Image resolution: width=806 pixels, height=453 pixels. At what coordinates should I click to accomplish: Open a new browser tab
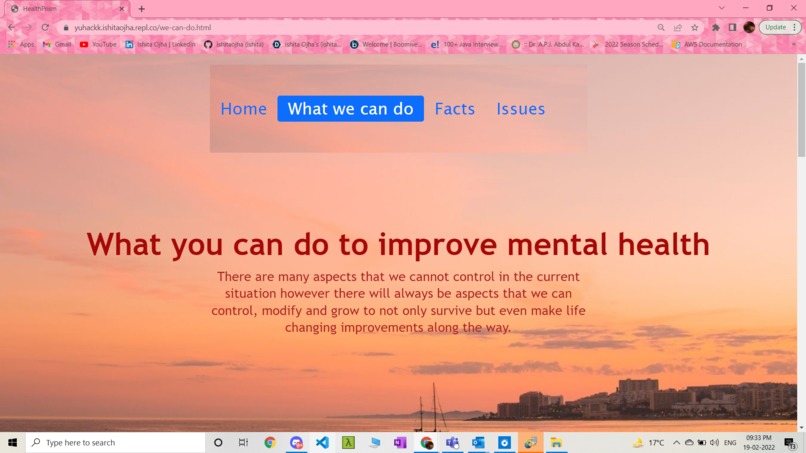click(141, 9)
